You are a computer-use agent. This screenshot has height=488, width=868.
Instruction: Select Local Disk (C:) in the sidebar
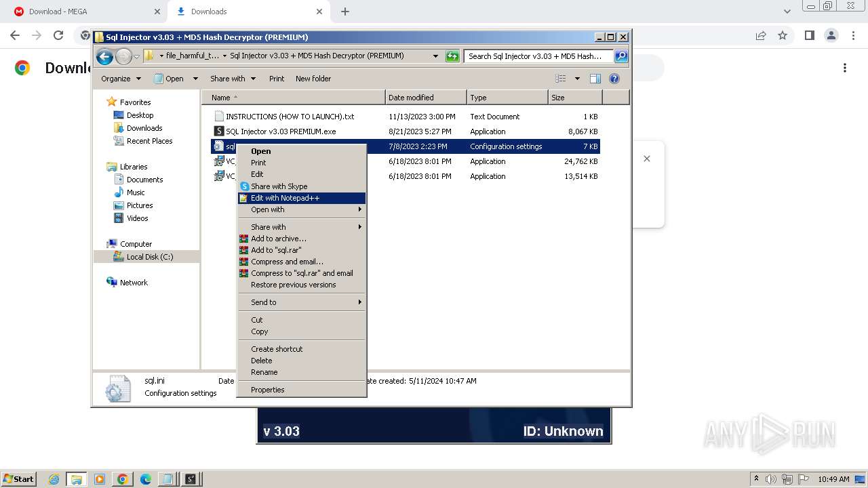tap(149, 257)
